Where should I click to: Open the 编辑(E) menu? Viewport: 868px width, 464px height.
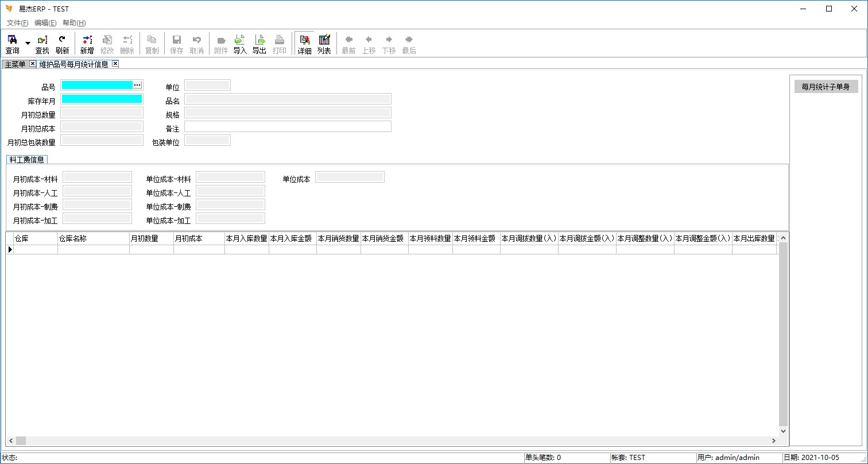pyautogui.click(x=45, y=23)
